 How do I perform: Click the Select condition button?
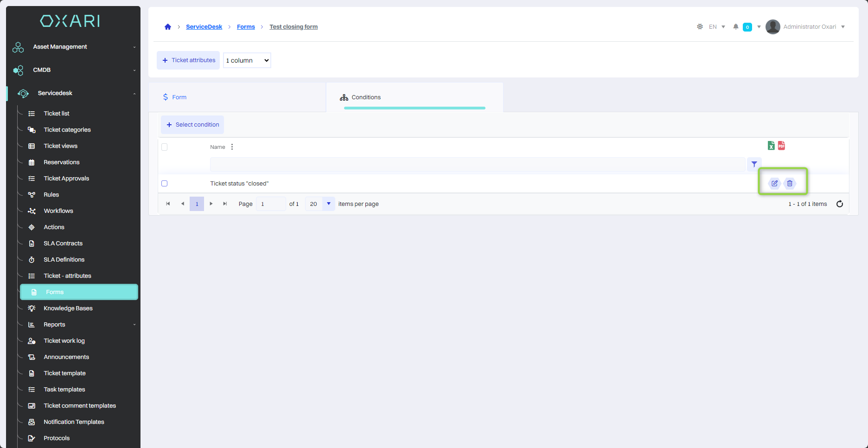(192, 125)
